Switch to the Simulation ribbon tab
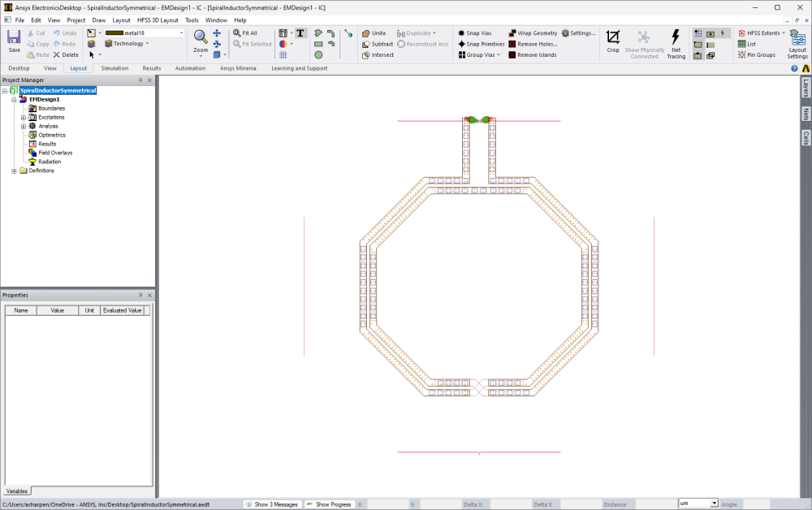The height and width of the screenshot is (510, 812). click(x=114, y=68)
